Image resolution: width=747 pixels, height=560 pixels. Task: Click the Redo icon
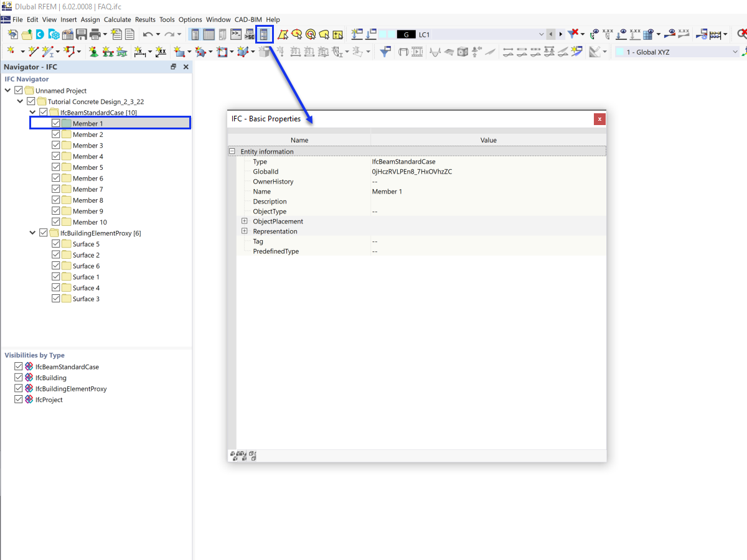171,34
